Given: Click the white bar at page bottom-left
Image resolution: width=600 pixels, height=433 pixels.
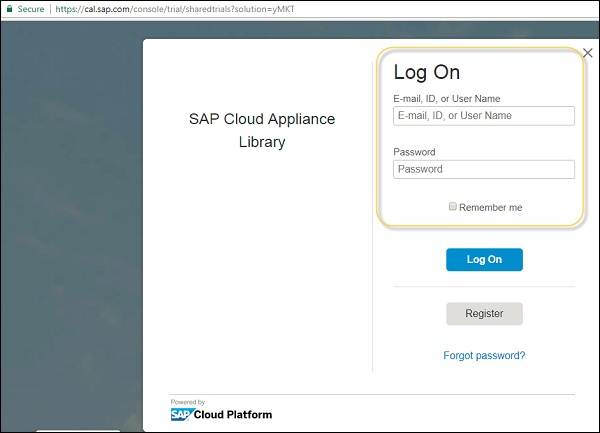Looking at the screenshot, I should click(77, 430).
